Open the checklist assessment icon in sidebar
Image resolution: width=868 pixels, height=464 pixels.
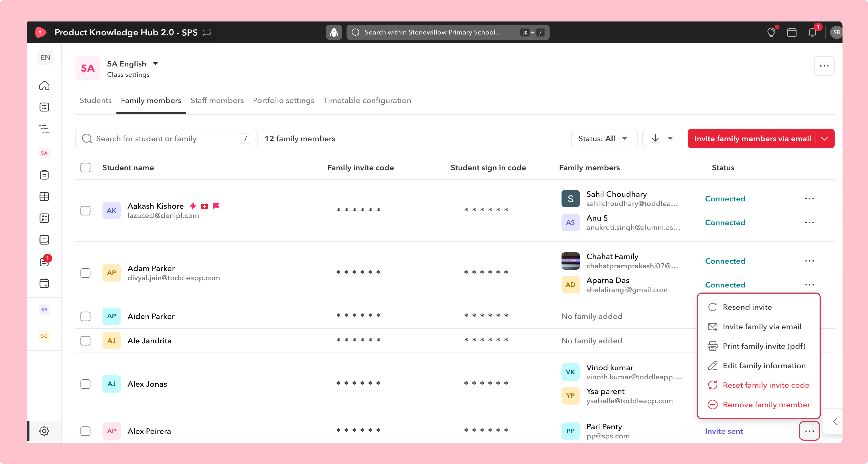[x=44, y=218]
